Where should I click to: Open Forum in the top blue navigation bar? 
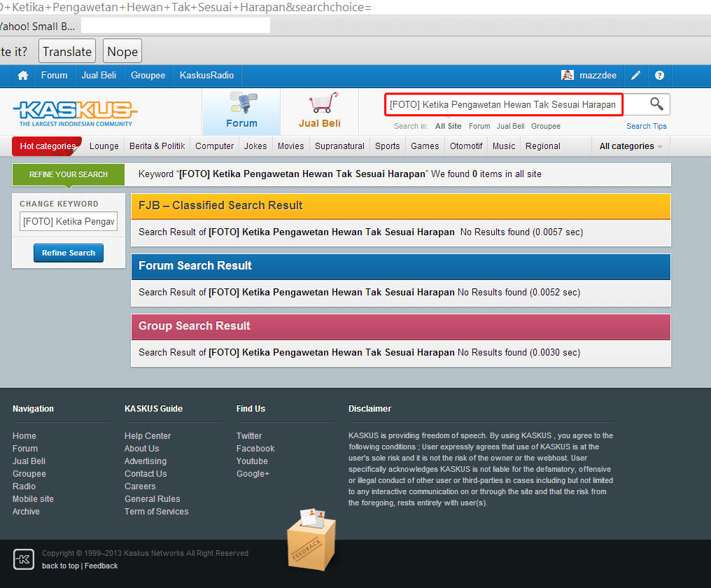click(x=54, y=76)
